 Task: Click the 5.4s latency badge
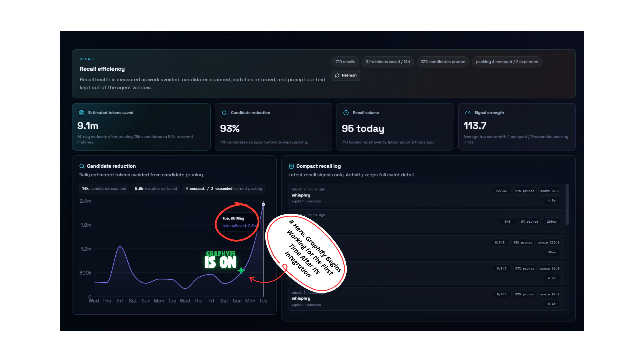coord(551,304)
